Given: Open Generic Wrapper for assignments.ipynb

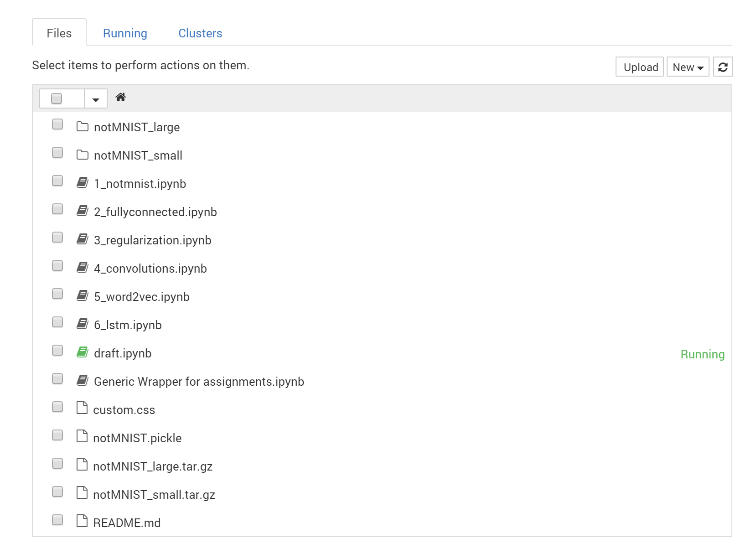Looking at the screenshot, I should pos(199,382).
